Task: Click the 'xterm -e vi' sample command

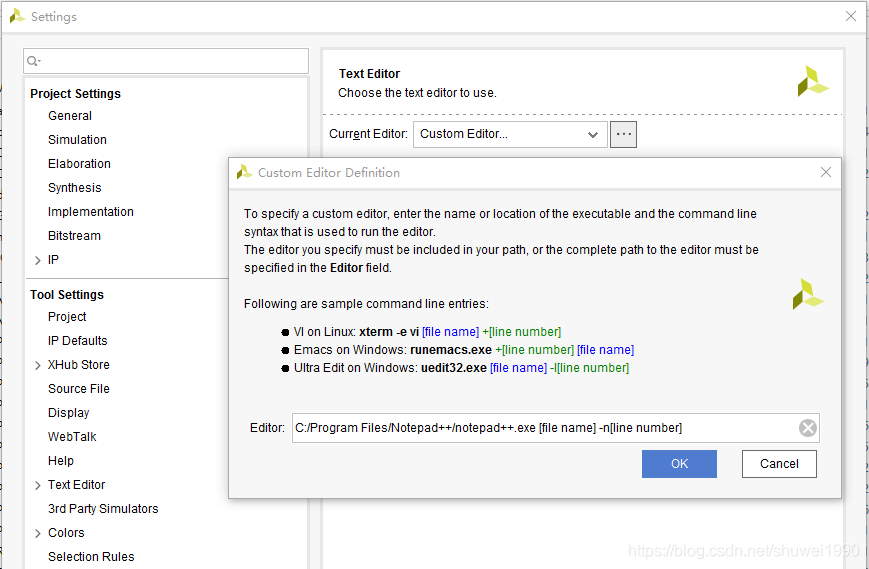Action: pyautogui.click(x=389, y=332)
